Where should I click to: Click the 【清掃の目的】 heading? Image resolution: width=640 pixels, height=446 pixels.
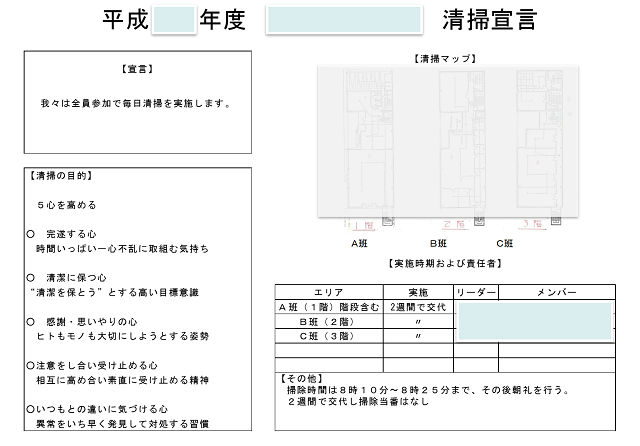click(61, 176)
